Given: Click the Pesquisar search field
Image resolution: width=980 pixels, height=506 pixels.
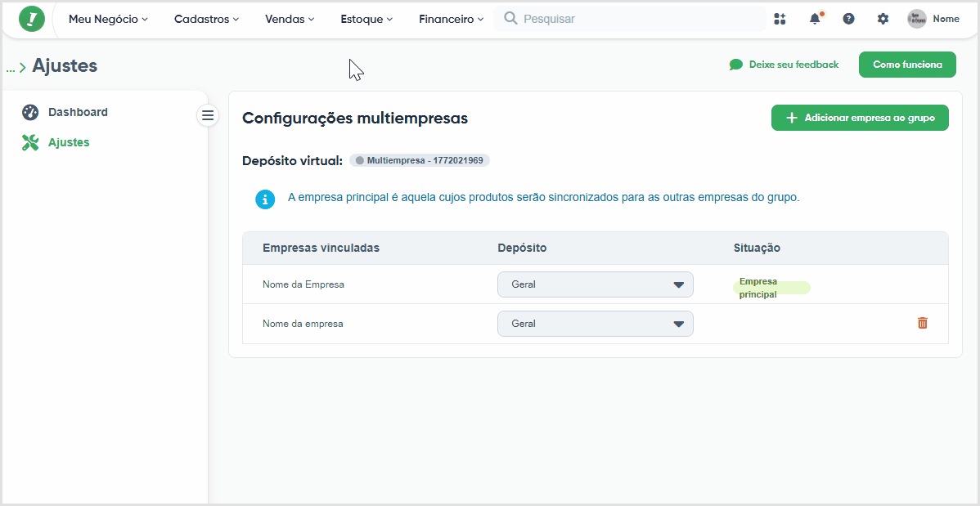Looking at the screenshot, I should (x=629, y=19).
